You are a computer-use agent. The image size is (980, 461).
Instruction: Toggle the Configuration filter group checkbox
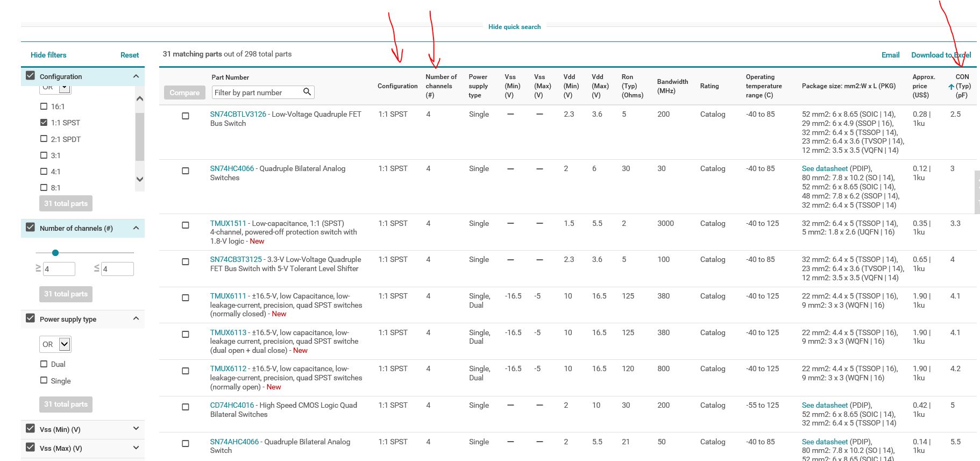point(31,76)
